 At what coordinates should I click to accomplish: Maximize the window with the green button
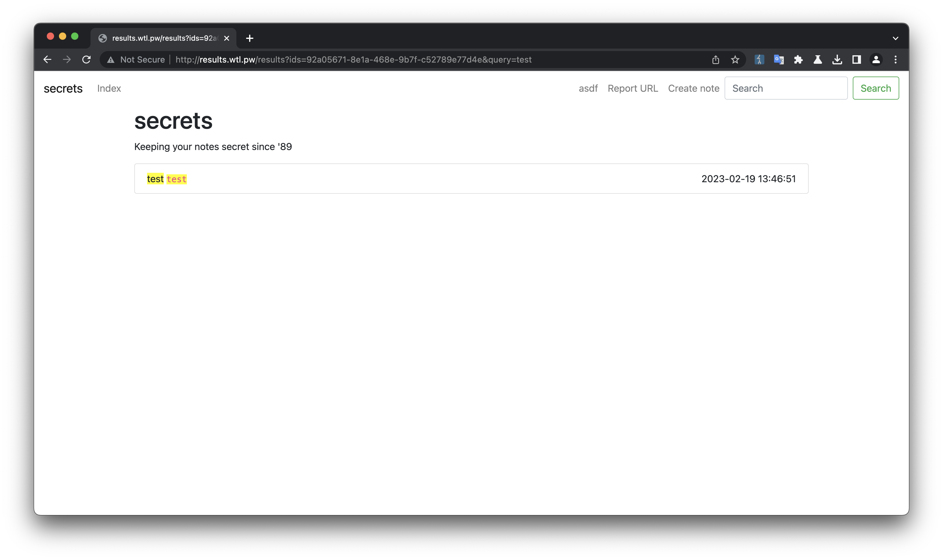pos(75,36)
